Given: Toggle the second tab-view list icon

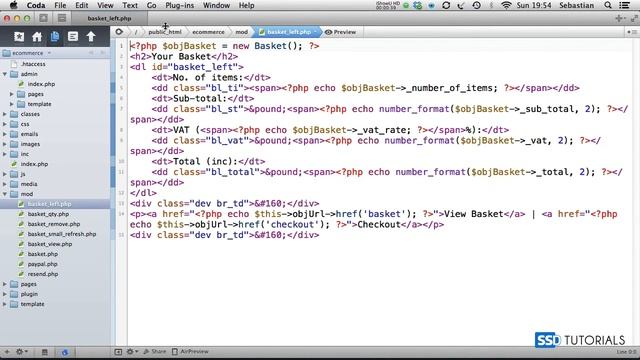Looking at the screenshot, I should coord(62,18).
